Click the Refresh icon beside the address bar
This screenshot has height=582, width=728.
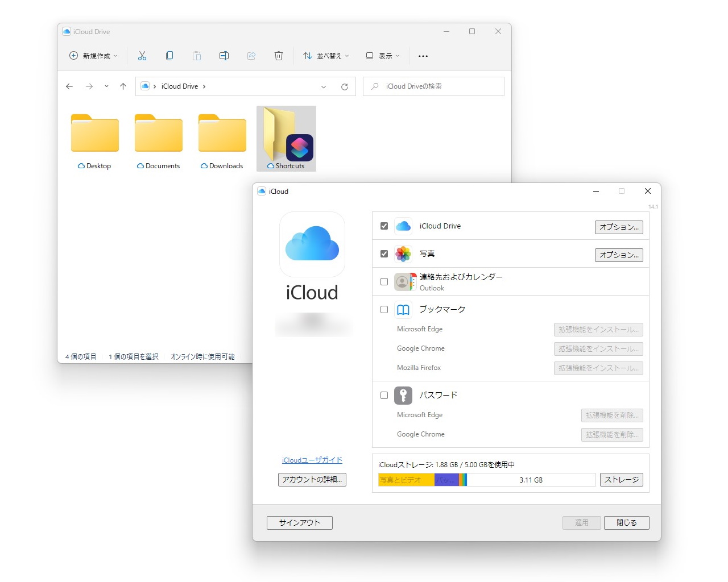[x=345, y=86]
